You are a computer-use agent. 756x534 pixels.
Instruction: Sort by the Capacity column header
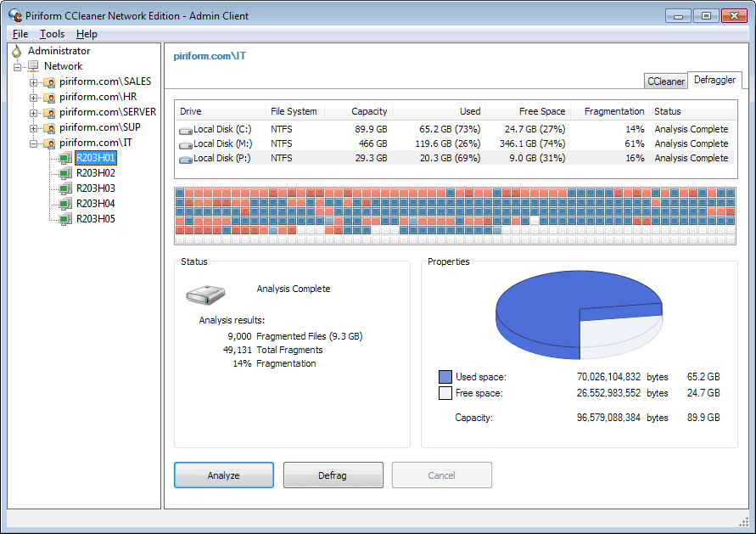click(x=359, y=111)
